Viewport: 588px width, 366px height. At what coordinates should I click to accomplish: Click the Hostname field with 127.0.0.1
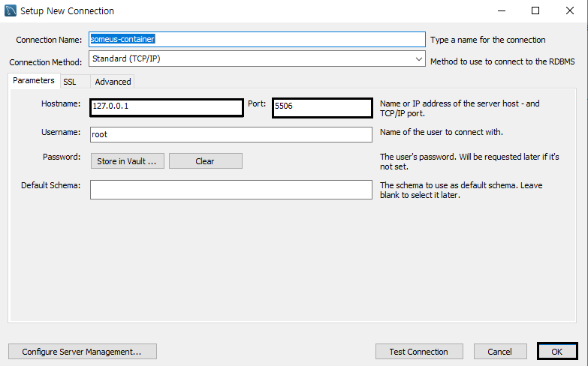point(167,107)
